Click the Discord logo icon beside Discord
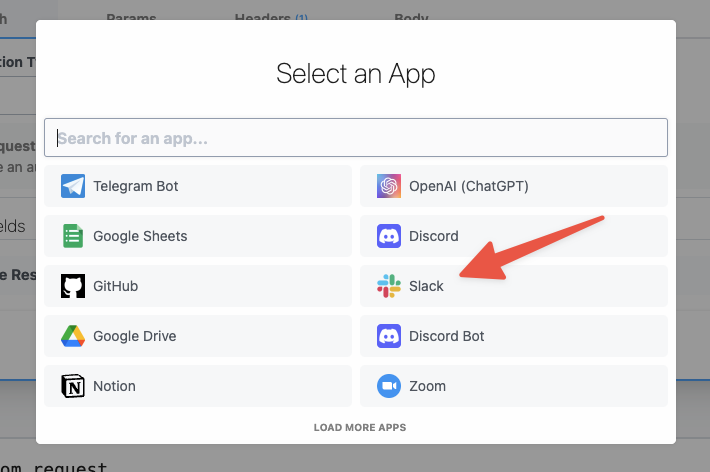This screenshot has width=710, height=472. pyautogui.click(x=389, y=236)
